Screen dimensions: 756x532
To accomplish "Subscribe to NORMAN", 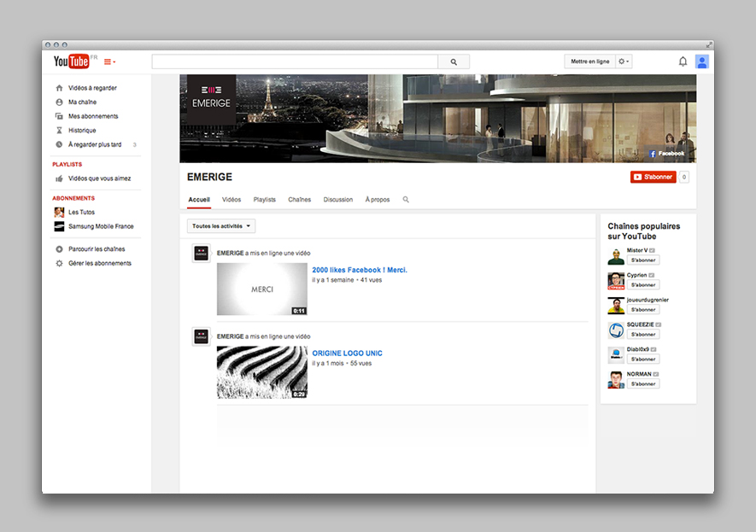I will (643, 384).
